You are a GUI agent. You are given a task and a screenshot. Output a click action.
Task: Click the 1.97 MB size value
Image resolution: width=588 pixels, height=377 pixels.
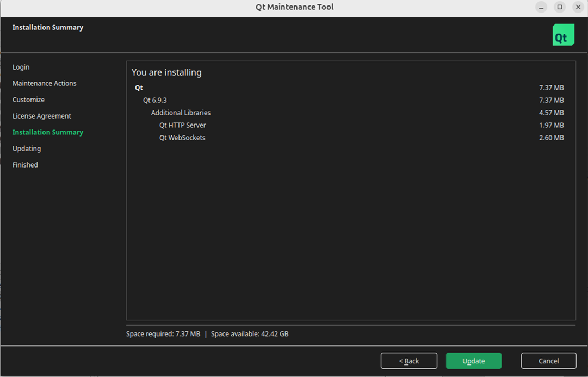pos(551,125)
